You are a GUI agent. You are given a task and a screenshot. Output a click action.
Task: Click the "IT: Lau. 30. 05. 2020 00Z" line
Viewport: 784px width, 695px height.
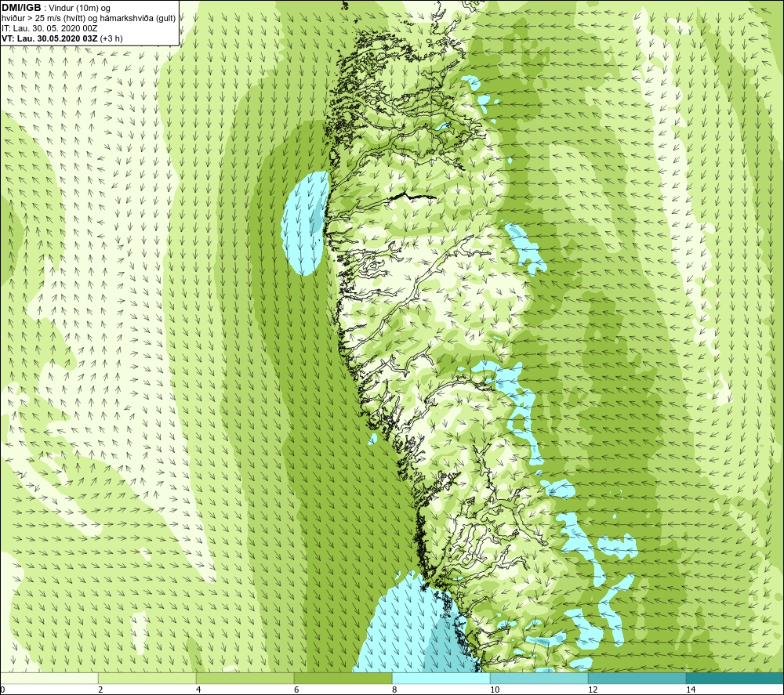49,28
